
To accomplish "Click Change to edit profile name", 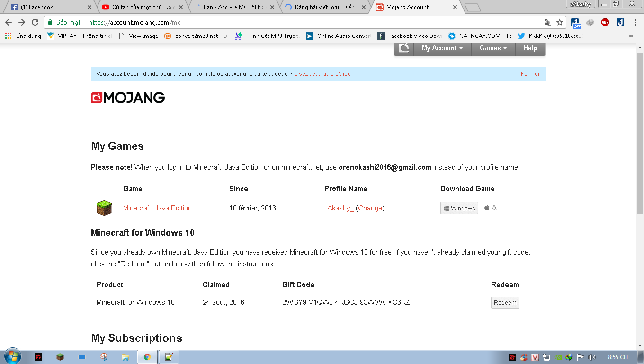I will [370, 208].
